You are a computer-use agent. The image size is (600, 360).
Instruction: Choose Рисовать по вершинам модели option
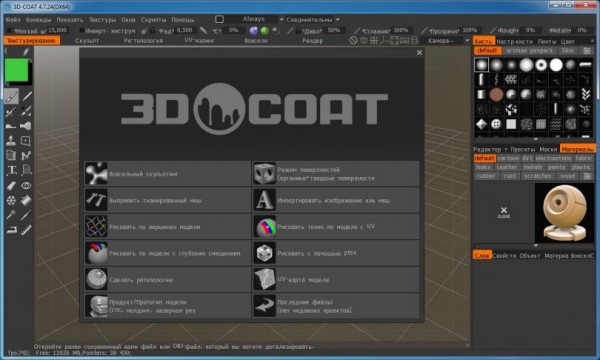click(x=167, y=226)
